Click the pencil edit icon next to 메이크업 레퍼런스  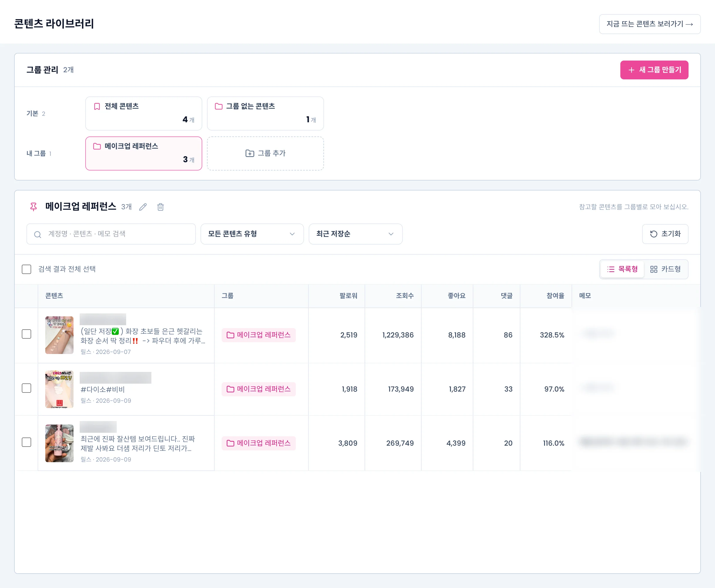click(x=143, y=207)
